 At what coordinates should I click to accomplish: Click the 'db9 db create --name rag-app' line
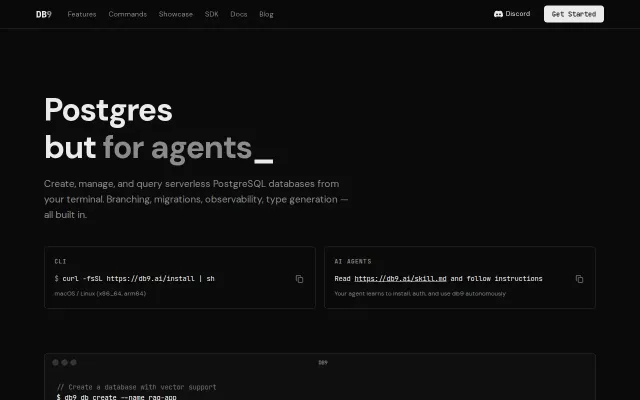pos(116,397)
